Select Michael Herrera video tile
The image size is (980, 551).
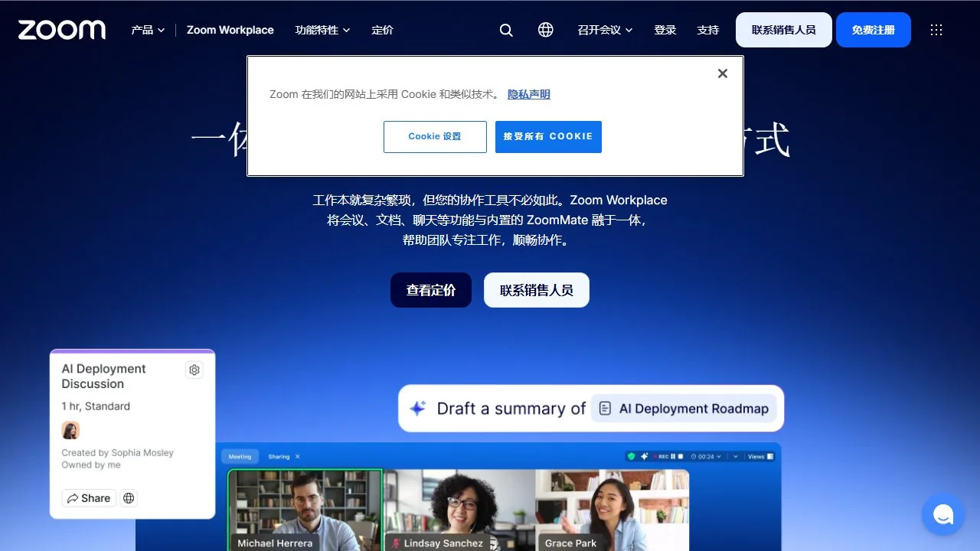[305, 510]
